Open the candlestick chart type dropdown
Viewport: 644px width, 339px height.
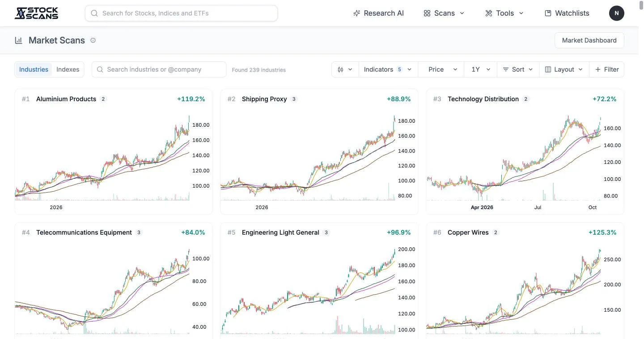click(x=345, y=69)
